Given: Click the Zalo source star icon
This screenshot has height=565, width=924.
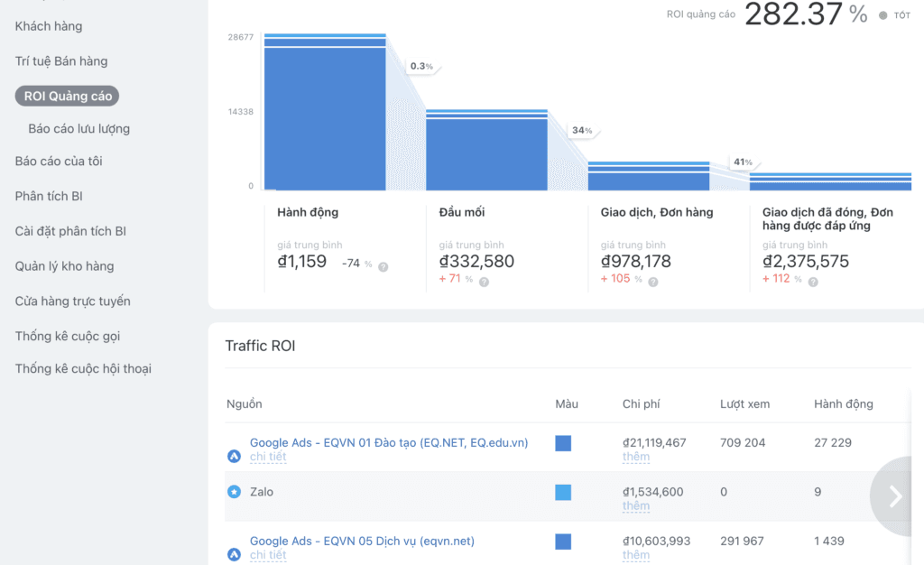Looking at the screenshot, I should pos(234,493).
